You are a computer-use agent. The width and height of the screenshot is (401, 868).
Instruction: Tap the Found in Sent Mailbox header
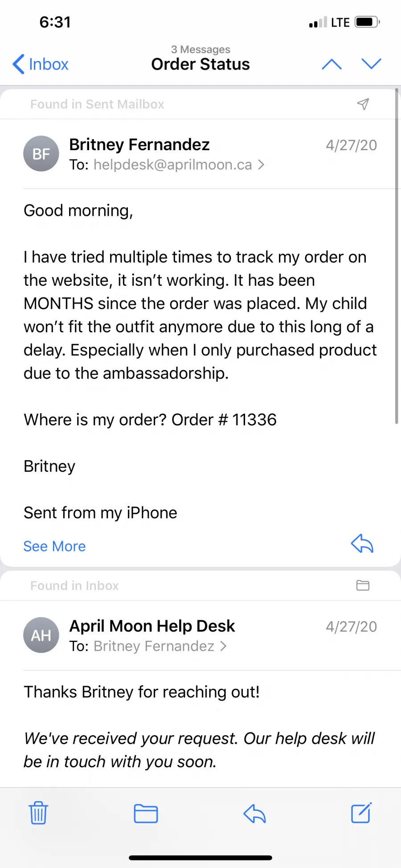(x=97, y=104)
